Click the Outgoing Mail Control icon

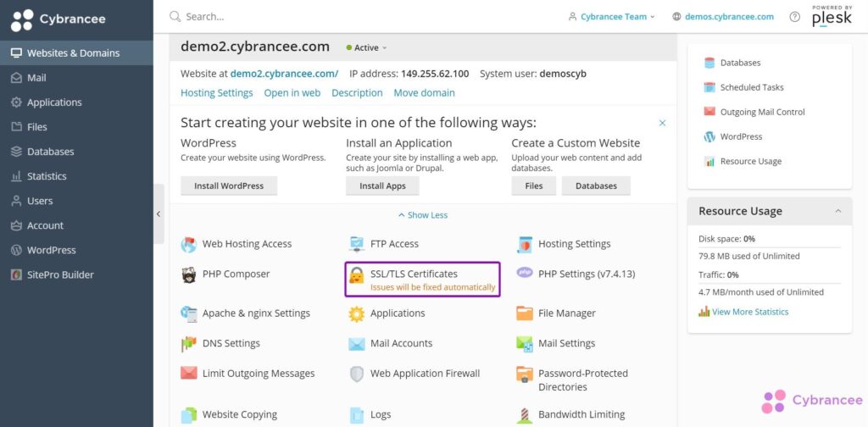(x=709, y=112)
